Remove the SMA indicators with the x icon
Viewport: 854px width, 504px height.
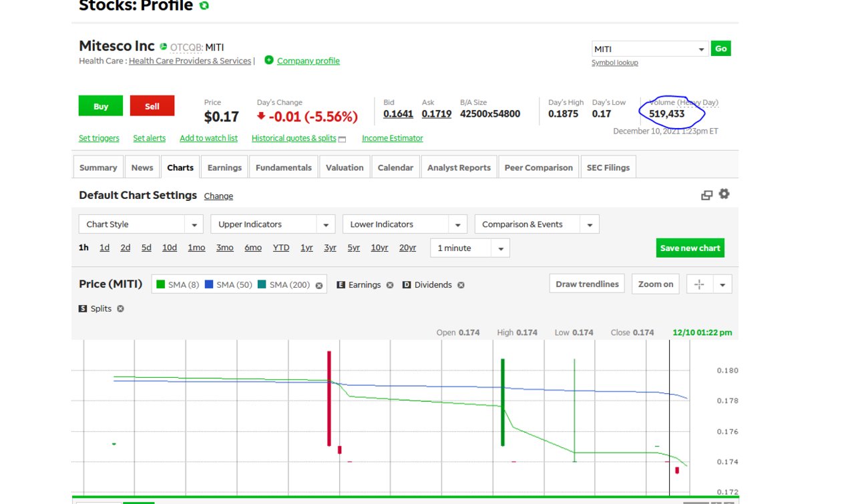[x=319, y=285]
